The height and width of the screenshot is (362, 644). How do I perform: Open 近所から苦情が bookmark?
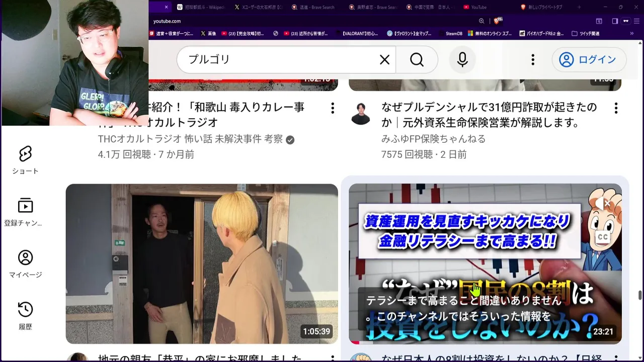(x=305, y=34)
